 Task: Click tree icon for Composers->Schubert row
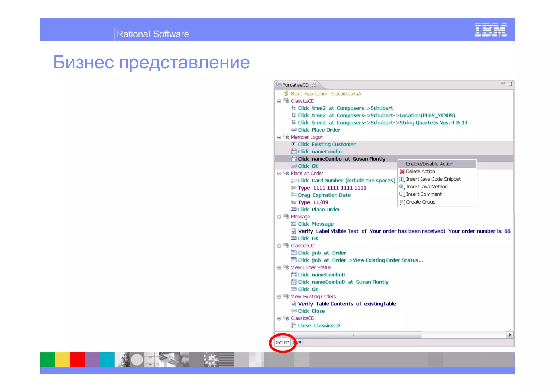pos(293,108)
